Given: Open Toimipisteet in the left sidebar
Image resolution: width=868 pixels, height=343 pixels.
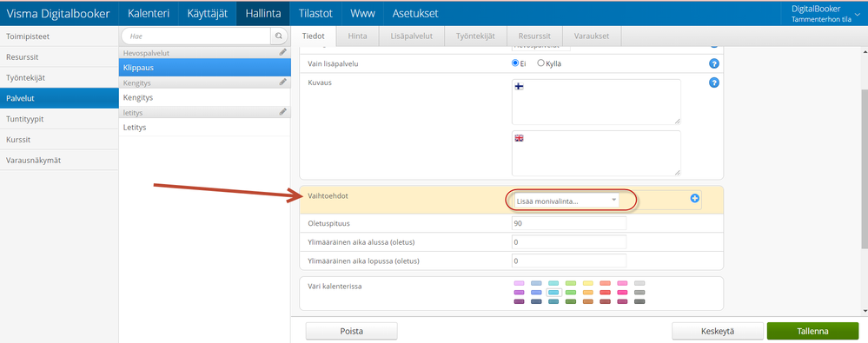Looking at the screenshot, I should pyautogui.click(x=59, y=36).
